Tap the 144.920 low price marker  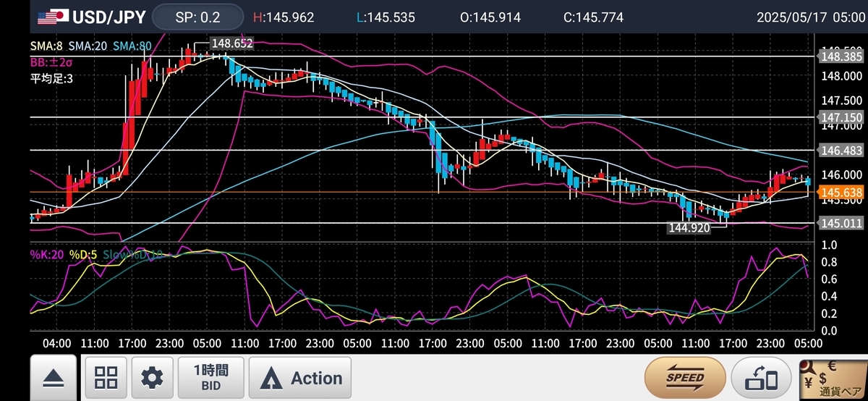point(688,227)
